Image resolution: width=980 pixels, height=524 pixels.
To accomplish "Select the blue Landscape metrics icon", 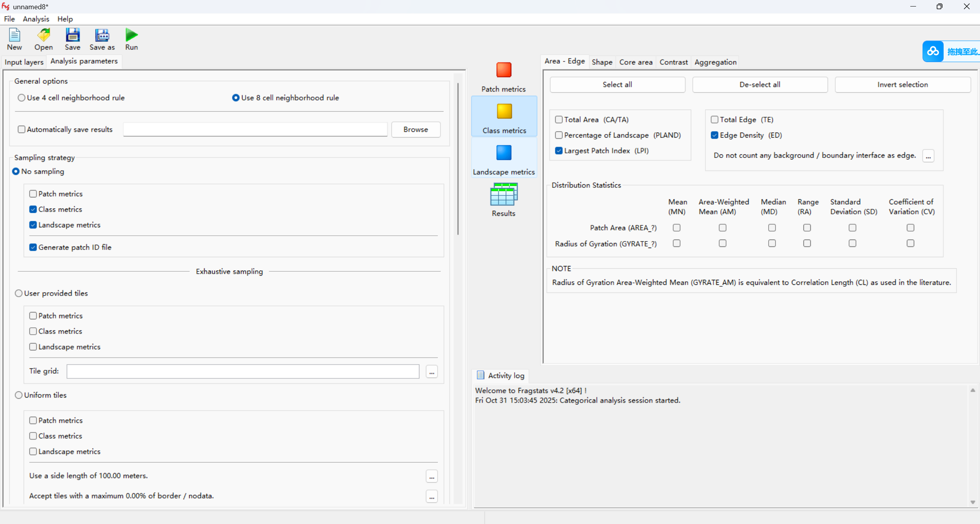I will point(504,153).
